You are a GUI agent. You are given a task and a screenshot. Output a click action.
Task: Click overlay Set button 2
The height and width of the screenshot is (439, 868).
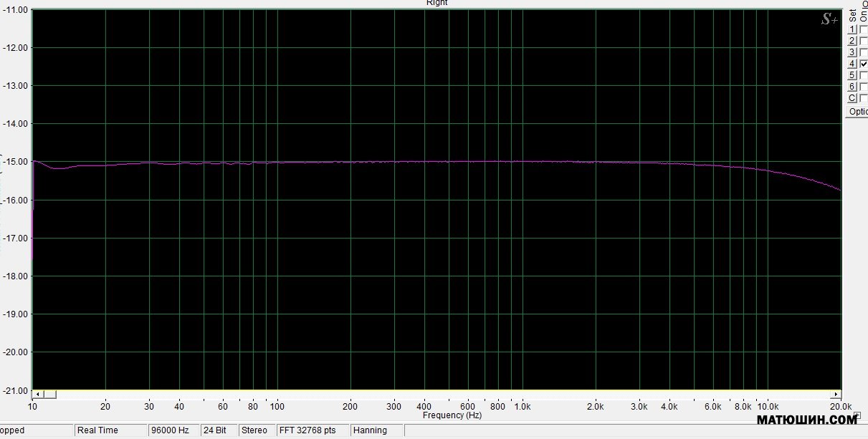(x=852, y=41)
